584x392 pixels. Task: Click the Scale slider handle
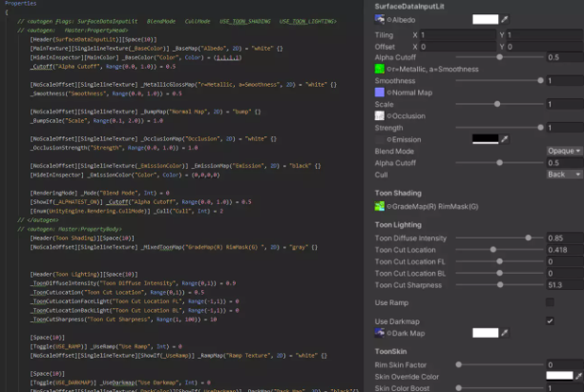[497, 104]
